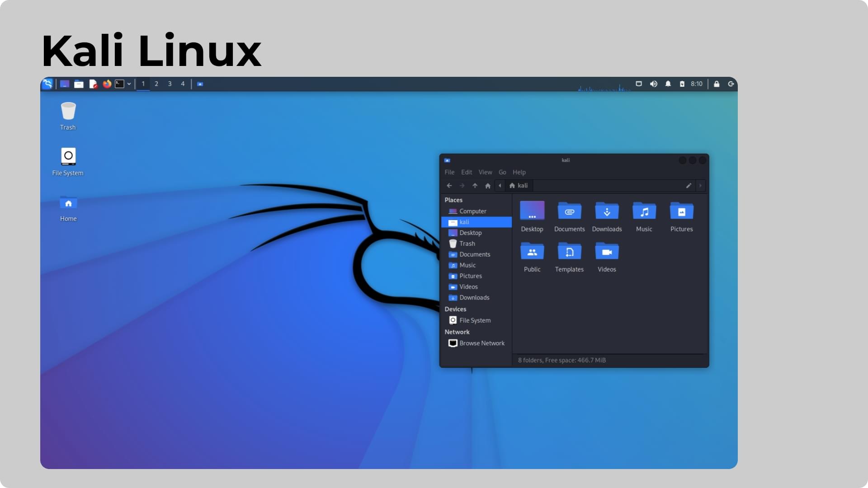
Task: Select Documents in the Places sidebar
Action: [476, 254]
